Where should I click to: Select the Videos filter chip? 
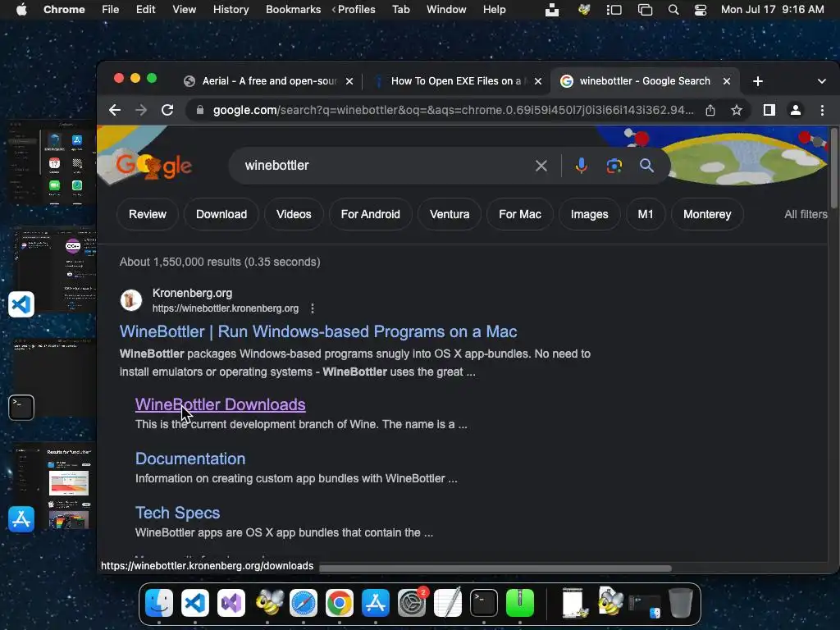pyautogui.click(x=294, y=214)
